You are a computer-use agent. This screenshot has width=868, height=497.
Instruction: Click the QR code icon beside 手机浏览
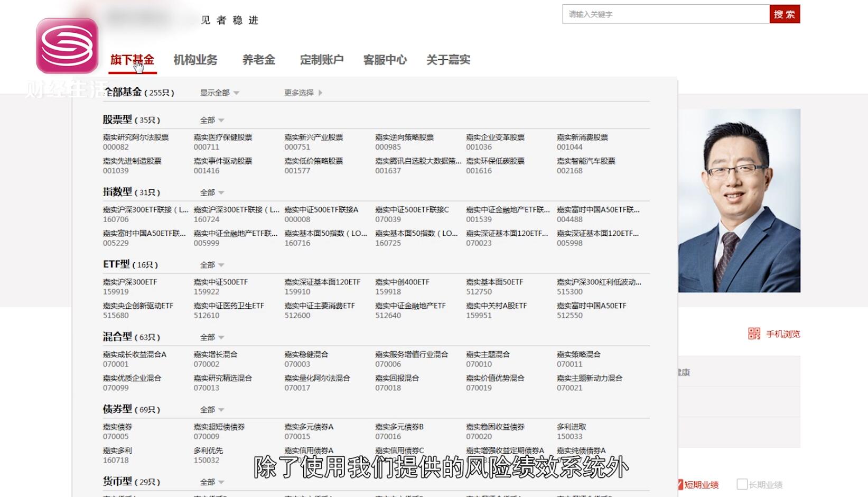click(754, 333)
